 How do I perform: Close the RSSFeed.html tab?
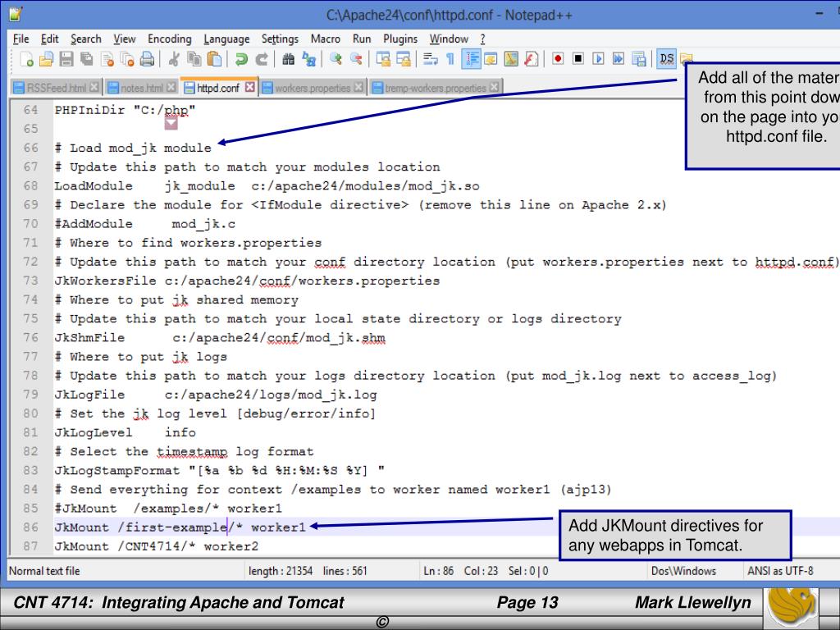click(x=94, y=87)
